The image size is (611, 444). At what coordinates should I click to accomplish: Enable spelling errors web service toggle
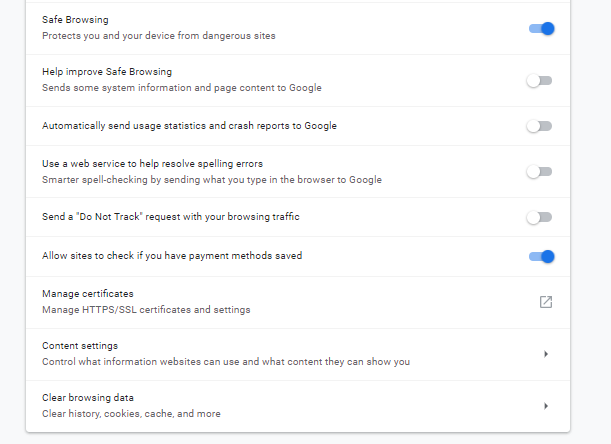click(539, 172)
